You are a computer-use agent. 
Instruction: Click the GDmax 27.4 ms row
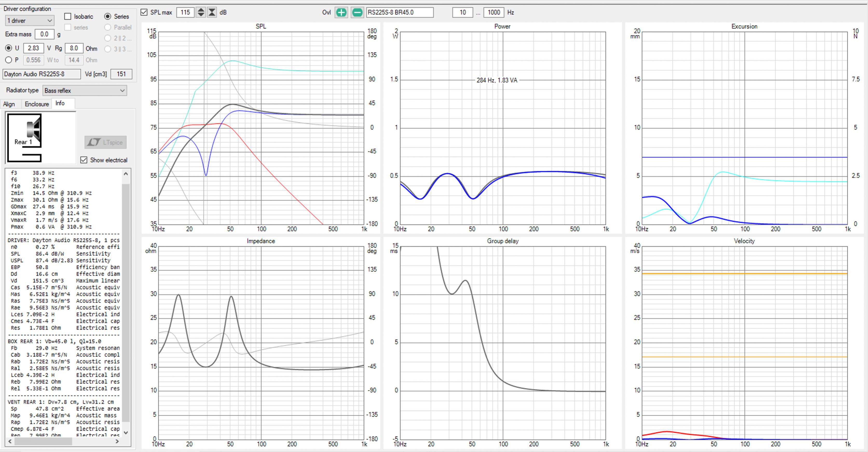[x=50, y=206]
